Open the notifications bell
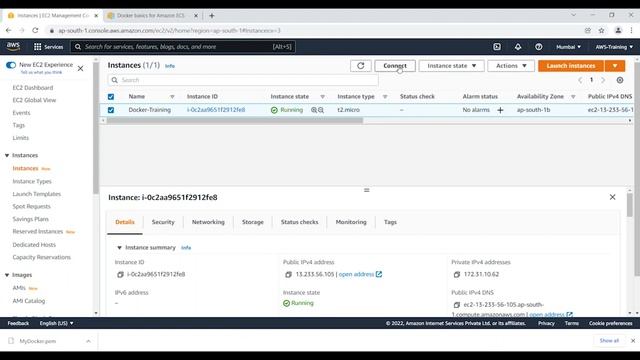The height and width of the screenshot is (360, 640). tap(518, 47)
